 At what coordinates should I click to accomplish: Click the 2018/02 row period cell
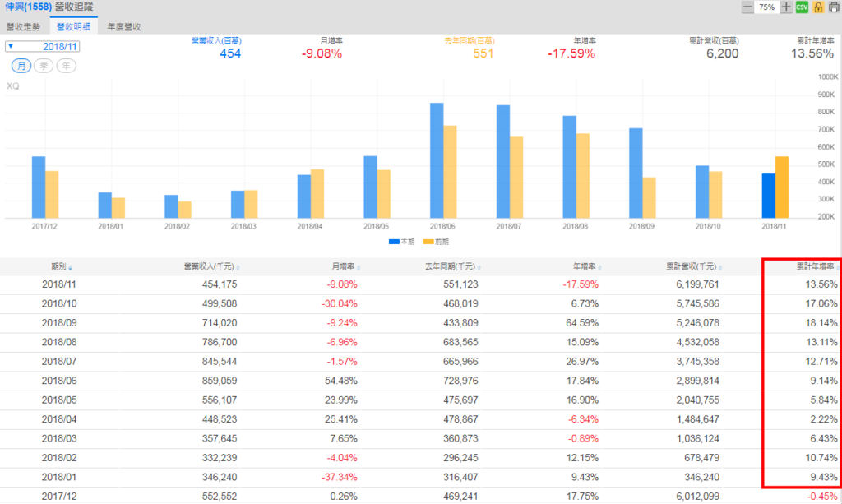click(x=59, y=459)
